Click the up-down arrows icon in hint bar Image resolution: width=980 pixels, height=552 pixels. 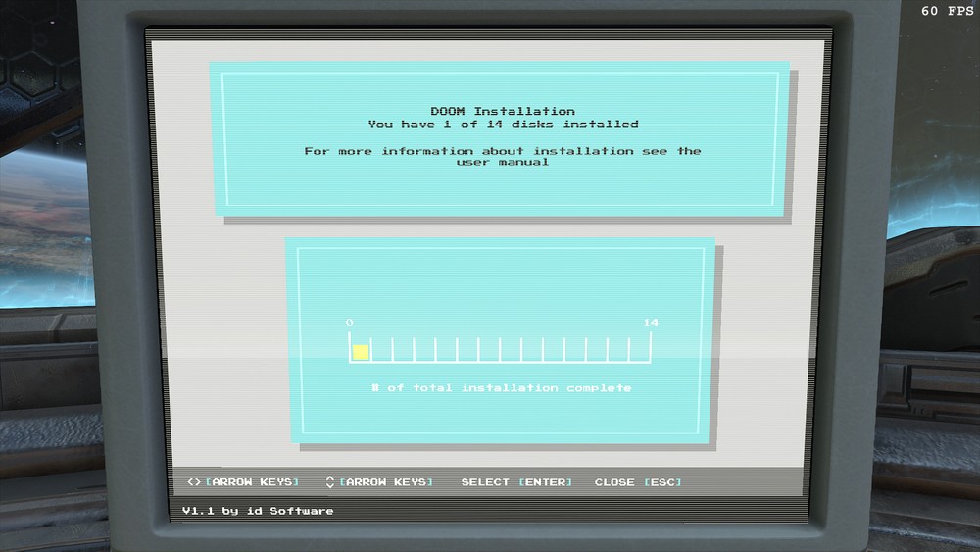pyautogui.click(x=330, y=482)
